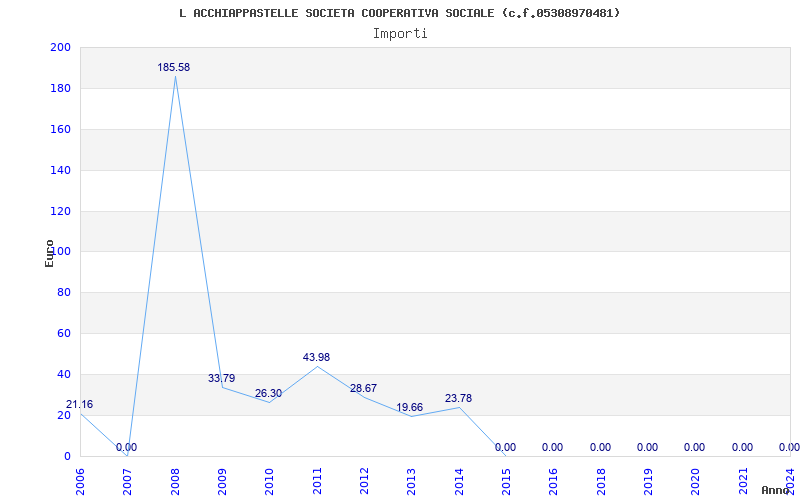The image size is (800, 500).
Task: Click the year 2018 axis label
Action: pos(601,481)
